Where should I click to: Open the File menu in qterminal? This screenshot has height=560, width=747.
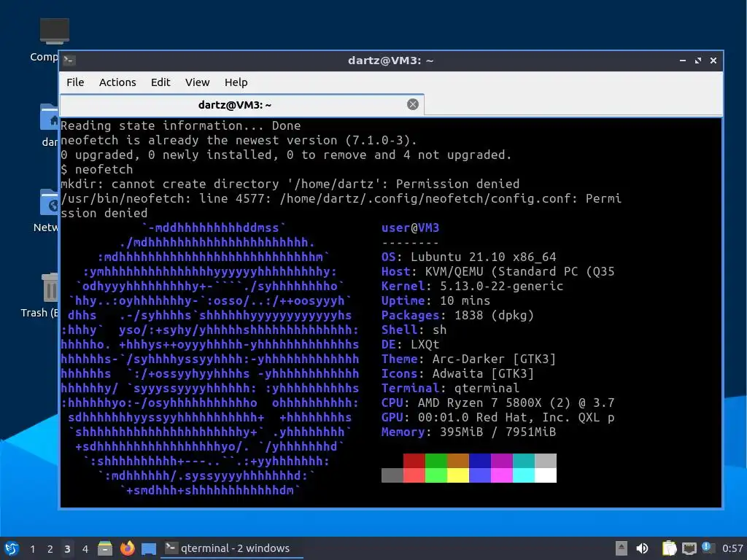pos(75,82)
